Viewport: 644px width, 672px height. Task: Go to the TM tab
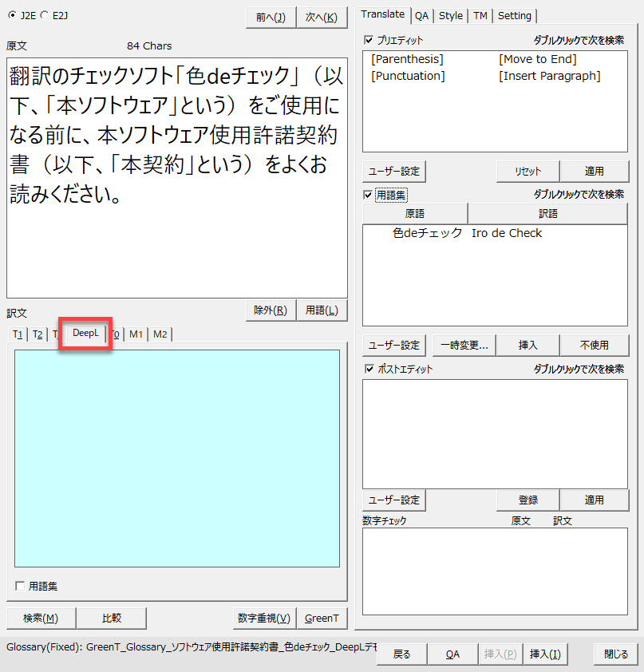point(480,16)
